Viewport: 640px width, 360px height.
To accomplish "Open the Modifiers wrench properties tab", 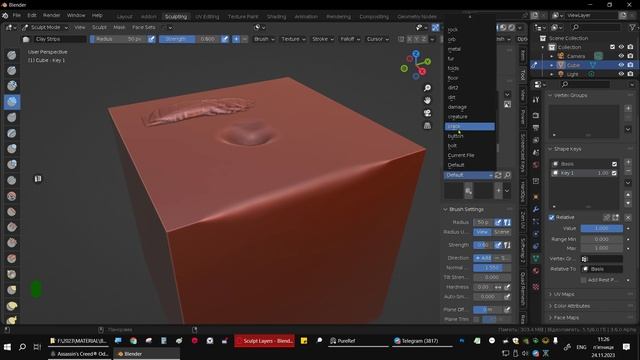I will click(536, 209).
